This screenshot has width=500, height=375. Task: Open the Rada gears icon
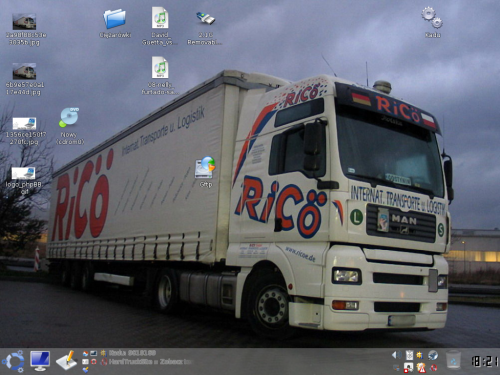pyautogui.click(x=432, y=22)
